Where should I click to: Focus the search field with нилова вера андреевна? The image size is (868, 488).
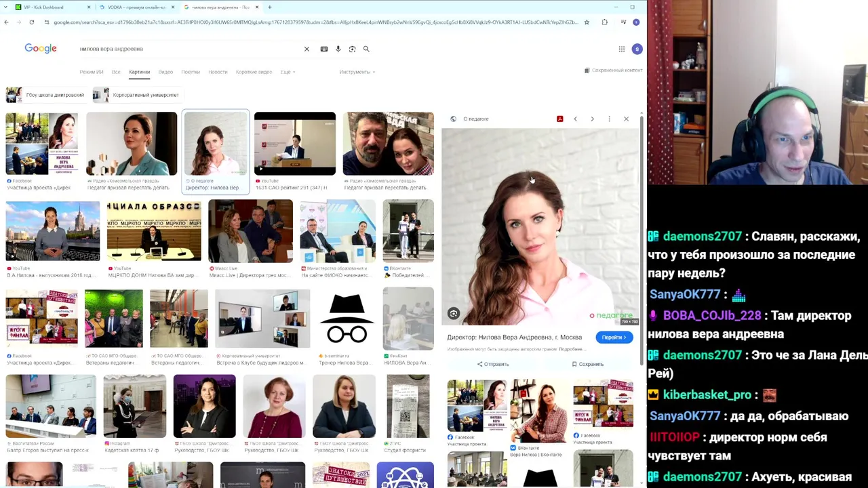click(190, 49)
